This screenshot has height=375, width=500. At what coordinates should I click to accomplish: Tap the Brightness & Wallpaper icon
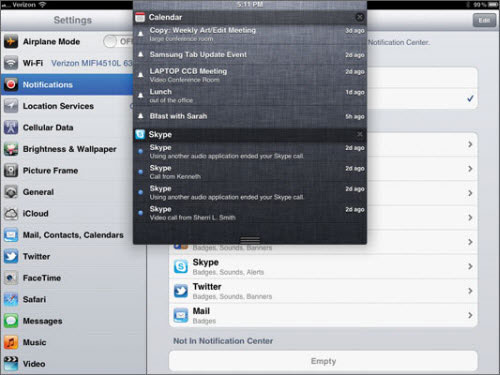point(11,149)
